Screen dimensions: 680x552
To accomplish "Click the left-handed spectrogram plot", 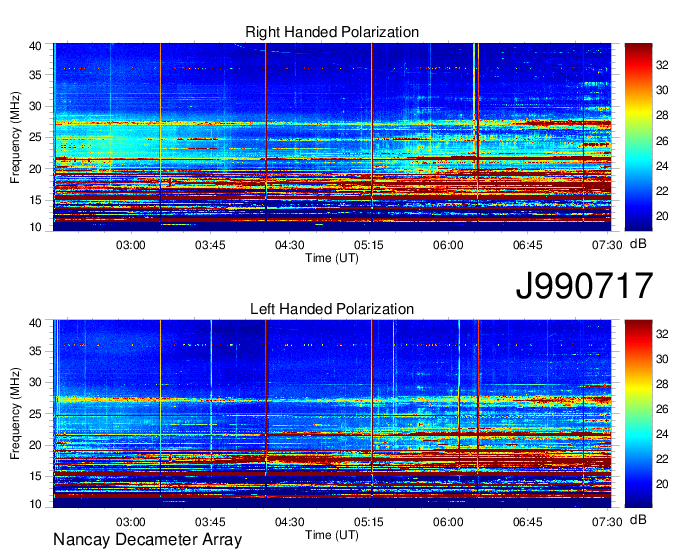I will coord(332,414).
